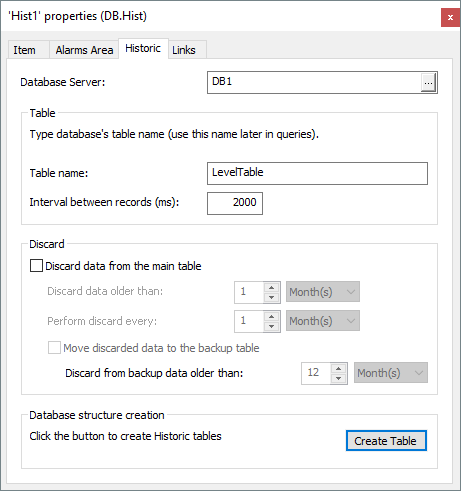Decrease Discard data older than value
The width and height of the screenshot is (461, 491).
[x=272, y=297]
